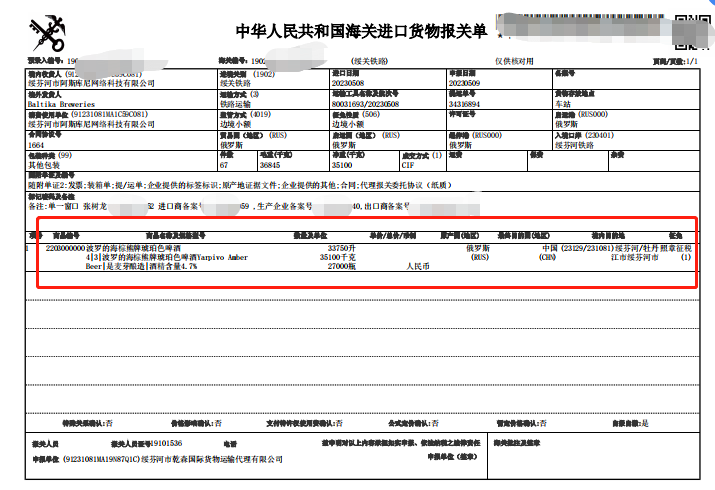Click the transport number 80031693/20230508
Screen dimensions: 715x490
point(365,104)
